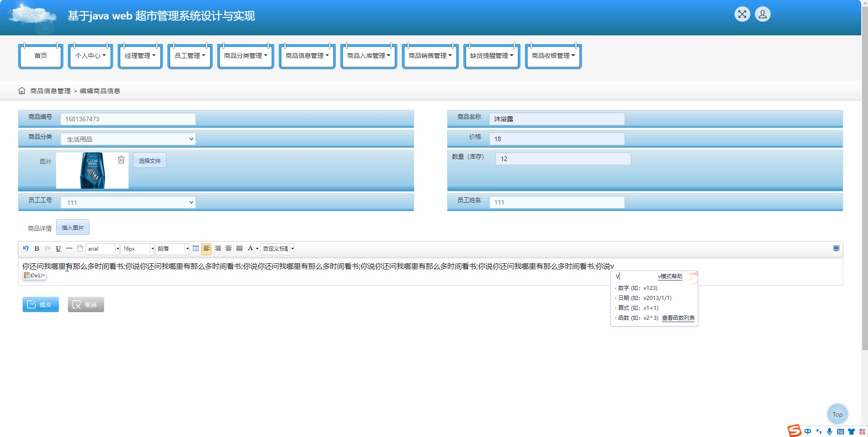Go to the 首页 menu item
This screenshot has width=868, height=437.
click(41, 56)
